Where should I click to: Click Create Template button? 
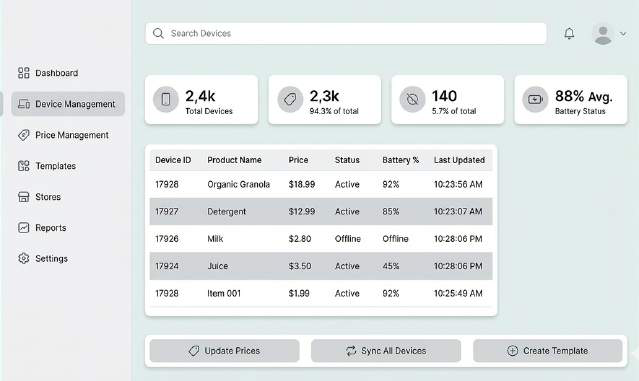click(x=548, y=351)
